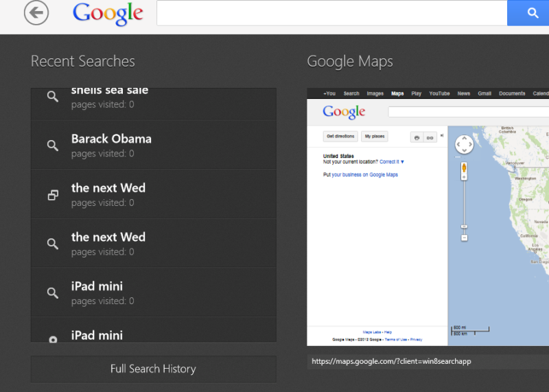This screenshot has width=549, height=392.
Task: Click the link icon in Maps panel
Action: pyautogui.click(x=430, y=138)
